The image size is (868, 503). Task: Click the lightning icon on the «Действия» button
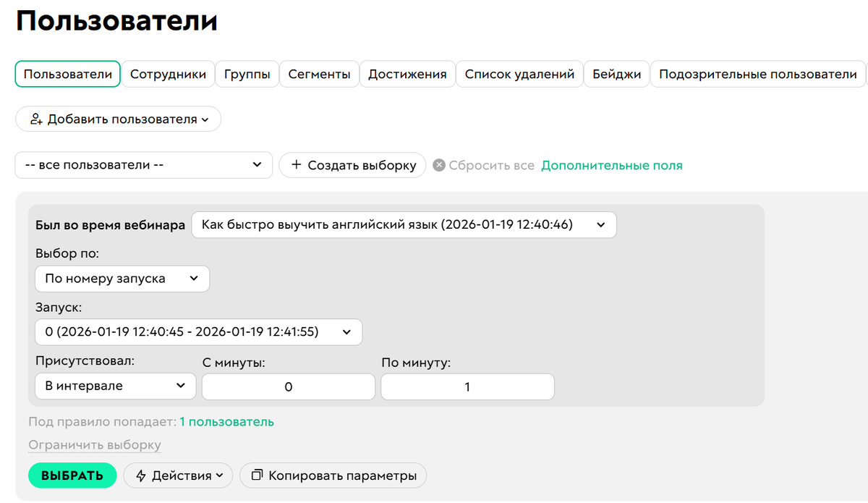pos(140,475)
